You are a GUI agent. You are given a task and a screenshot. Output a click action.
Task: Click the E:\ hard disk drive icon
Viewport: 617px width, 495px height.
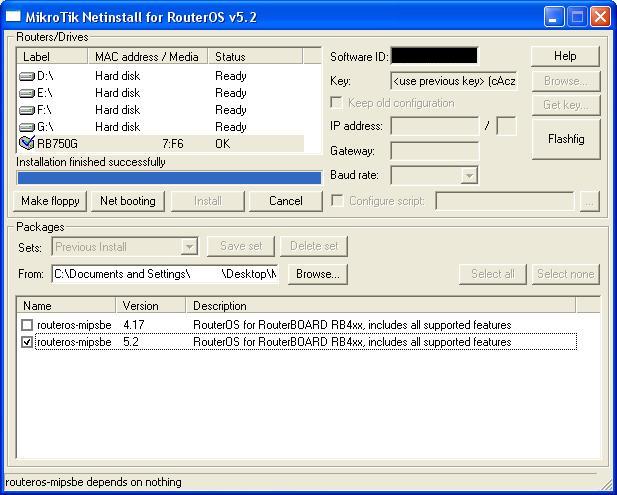coord(26,93)
